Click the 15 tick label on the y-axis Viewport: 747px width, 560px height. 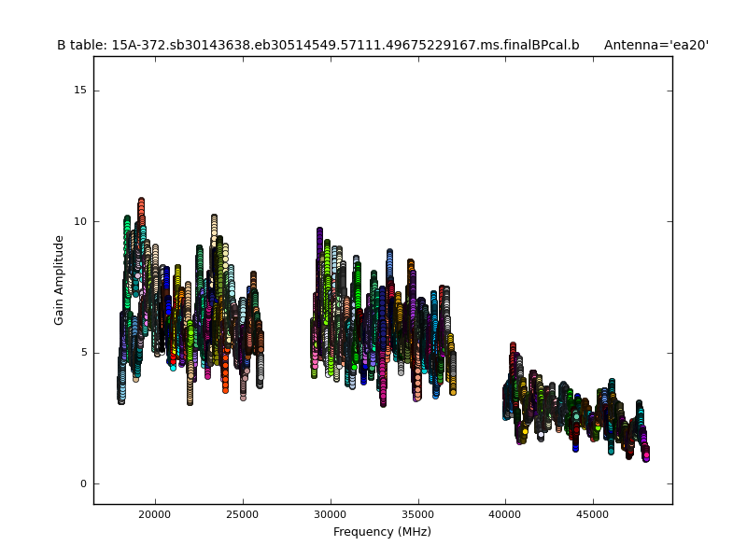[x=79, y=91]
